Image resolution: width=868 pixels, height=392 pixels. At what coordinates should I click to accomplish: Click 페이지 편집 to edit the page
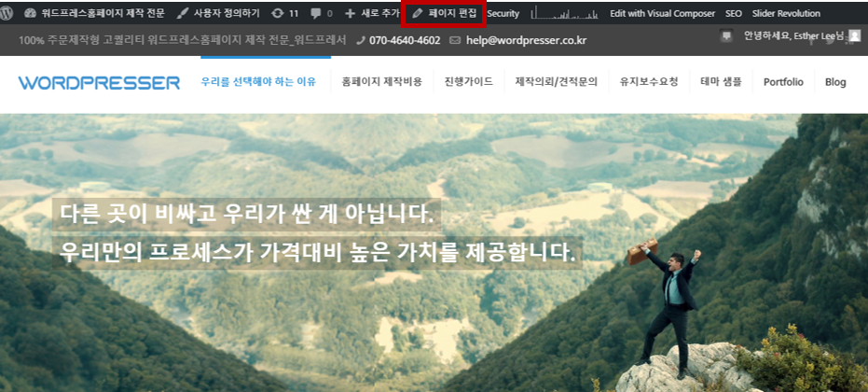click(445, 13)
